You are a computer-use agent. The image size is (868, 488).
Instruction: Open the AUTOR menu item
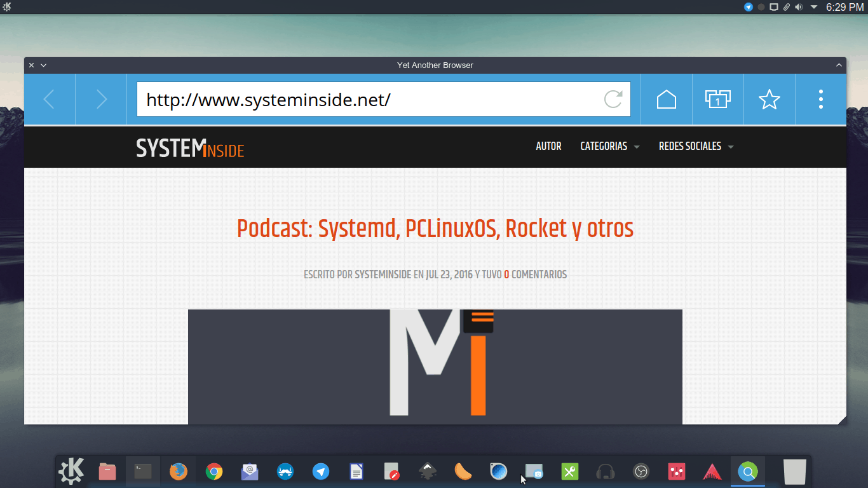pyautogui.click(x=548, y=146)
